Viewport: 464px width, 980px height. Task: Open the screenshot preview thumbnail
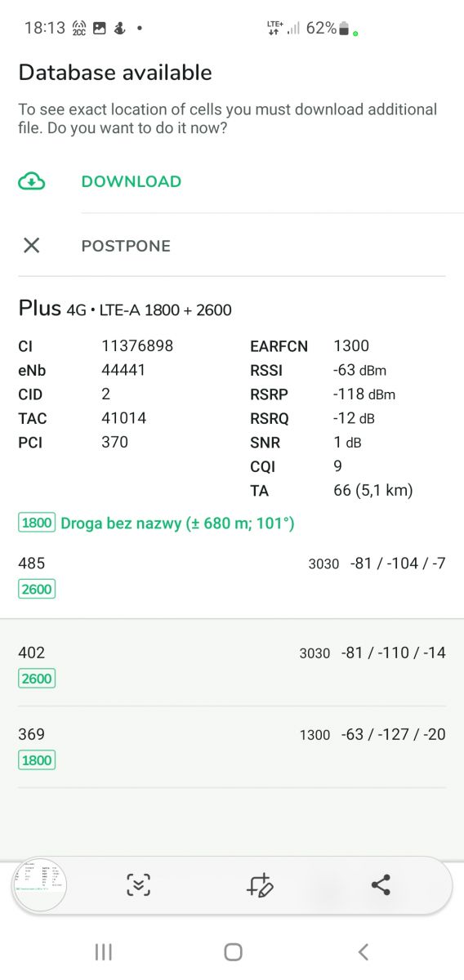click(x=39, y=885)
